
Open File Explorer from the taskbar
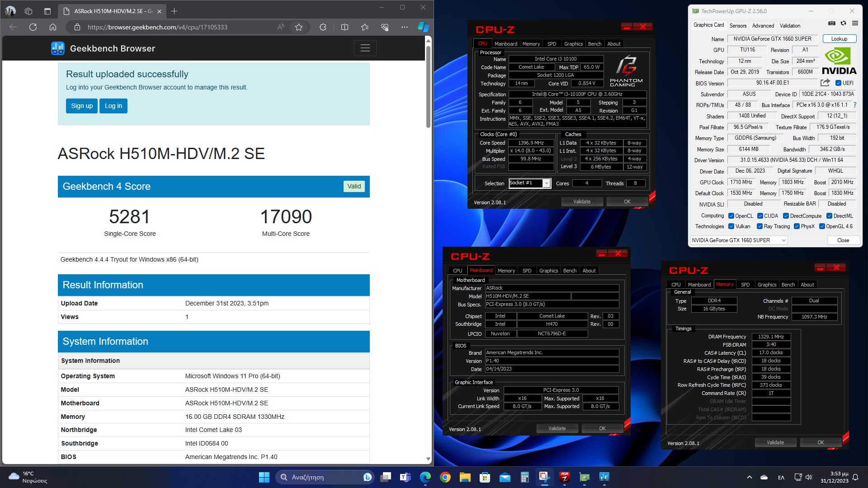pyautogui.click(x=465, y=477)
